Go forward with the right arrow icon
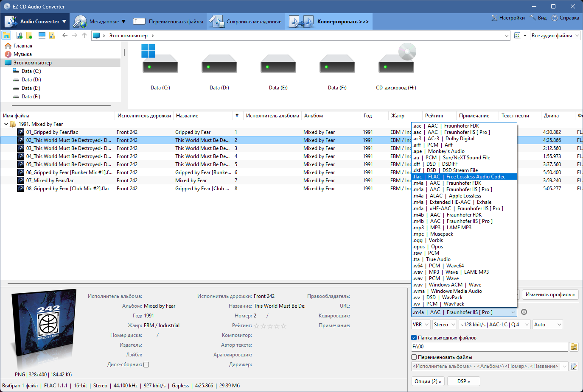 point(75,35)
